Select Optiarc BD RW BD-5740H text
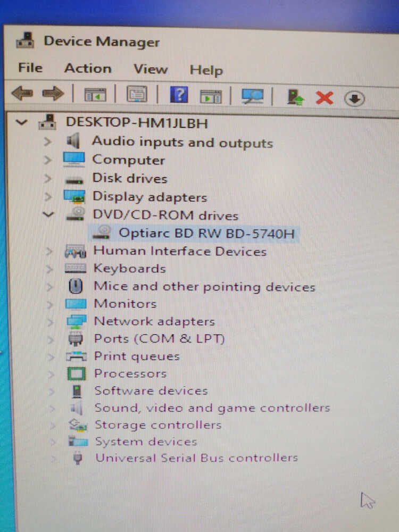 (206, 234)
